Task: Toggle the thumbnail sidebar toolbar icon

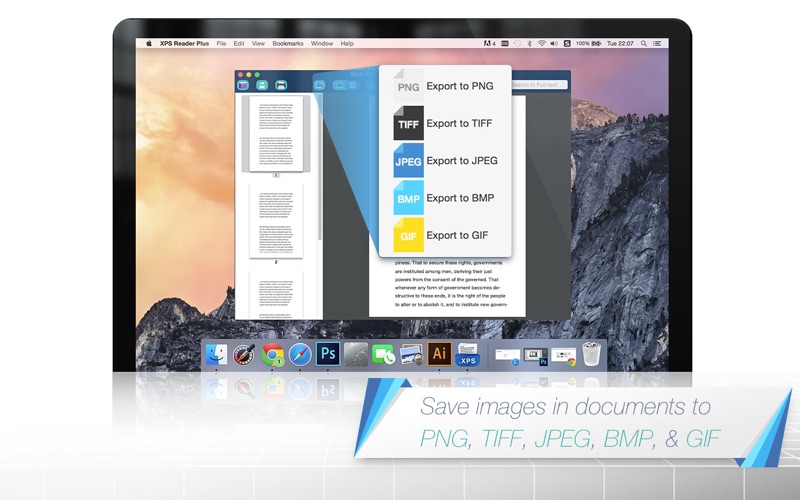Action: (243, 85)
